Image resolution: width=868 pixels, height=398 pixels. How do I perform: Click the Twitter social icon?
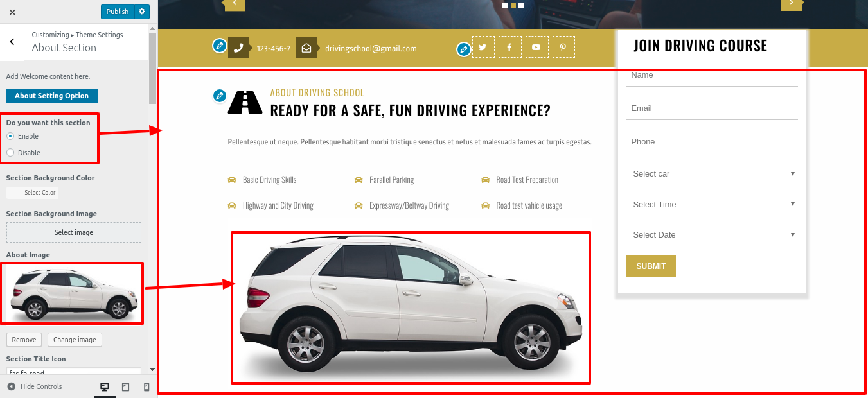pyautogui.click(x=483, y=47)
